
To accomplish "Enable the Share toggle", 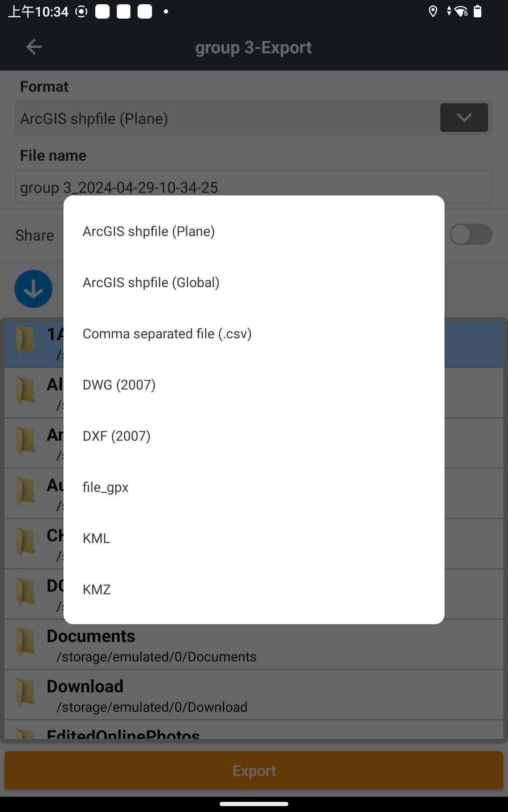I will pyautogui.click(x=471, y=235).
